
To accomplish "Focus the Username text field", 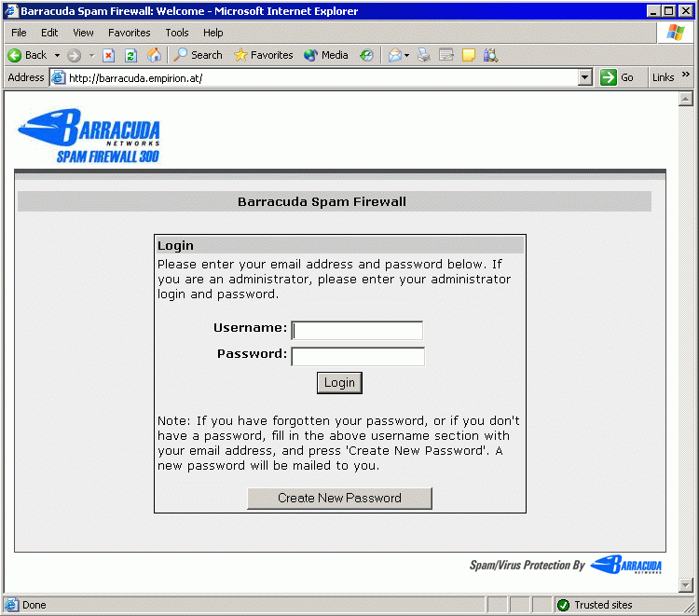I will (x=357, y=331).
